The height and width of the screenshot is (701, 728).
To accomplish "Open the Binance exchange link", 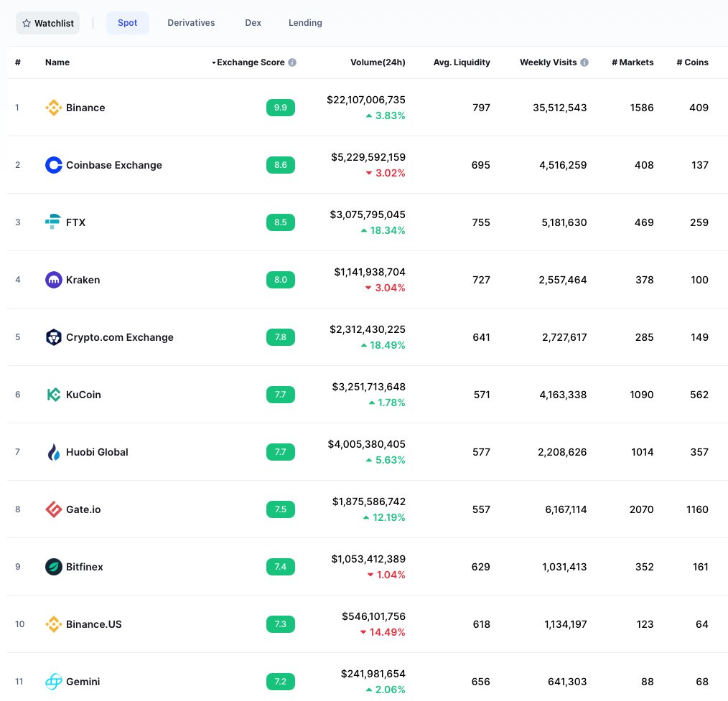I will point(85,108).
